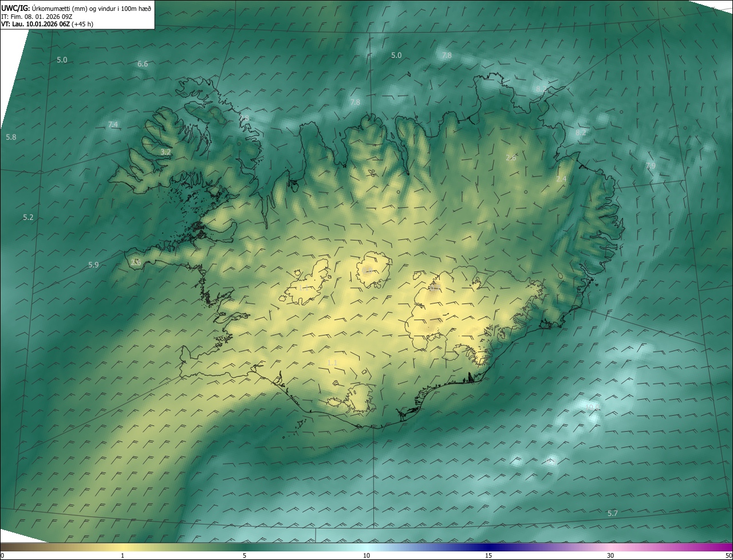Screen dimensions: 733x560
Task: Click the map value label 6.6
Action: (143, 64)
